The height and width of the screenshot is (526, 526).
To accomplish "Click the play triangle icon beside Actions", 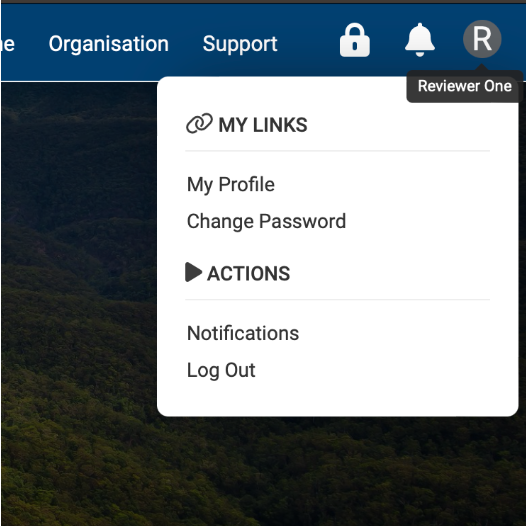I will 194,272.
